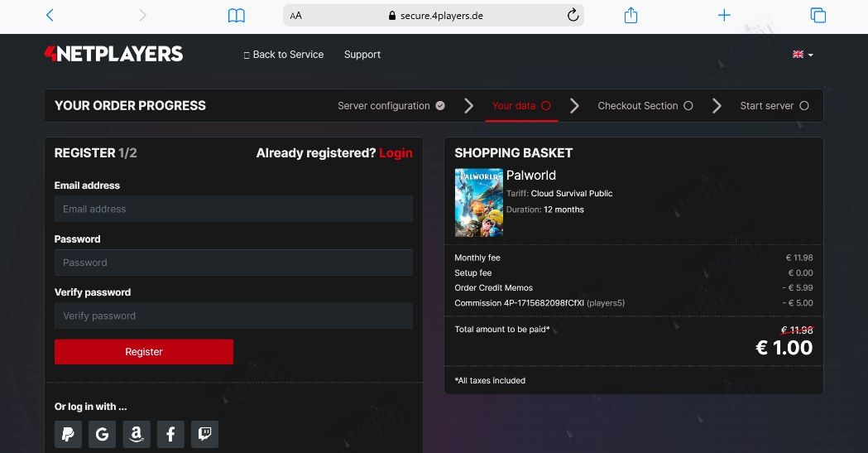
Task: Submit with the red Register button
Action: (x=144, y=352)
